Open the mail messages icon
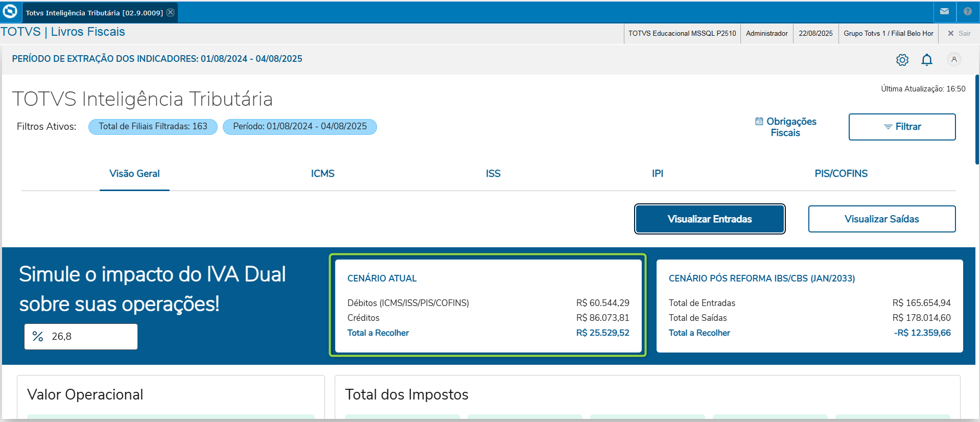Image resolution: width=980 pixels, height=422 pixels. point(944,11)
